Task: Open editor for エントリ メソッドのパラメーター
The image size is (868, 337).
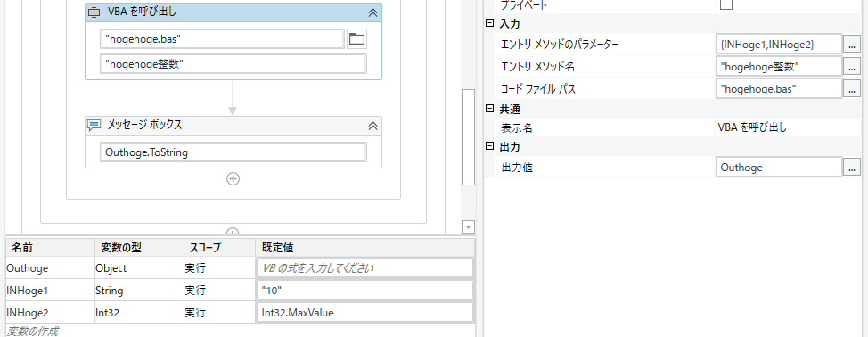Action: click(851, 44)
